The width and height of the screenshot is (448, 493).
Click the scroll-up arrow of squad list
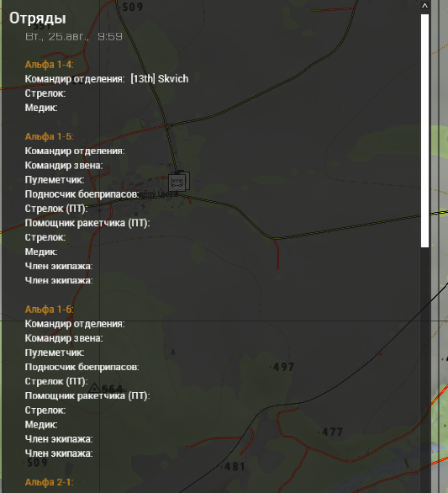tap(424, 6)
